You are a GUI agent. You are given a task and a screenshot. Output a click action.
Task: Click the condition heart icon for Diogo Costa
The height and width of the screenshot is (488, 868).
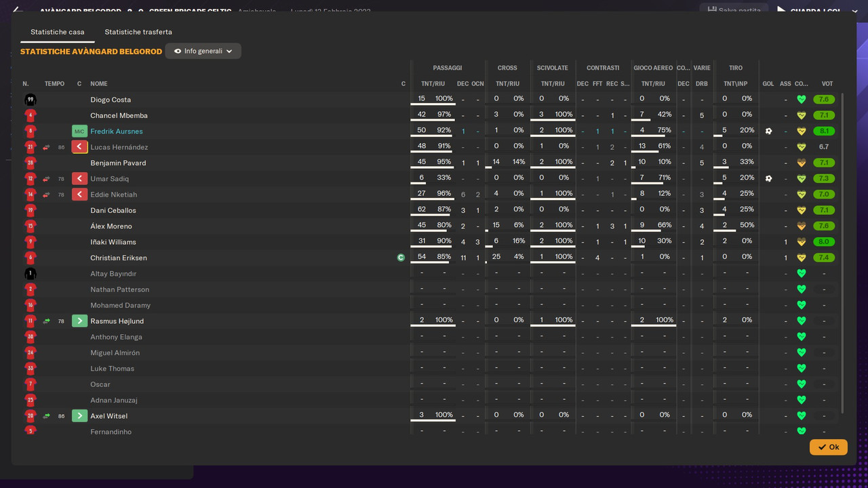(801, 100)
